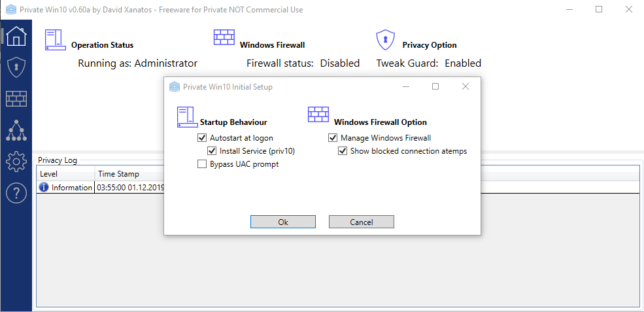The image size is (644, 312).
Task: Open the firewall brick-wall page in sidebar
Action: click(x=16, y=99)
